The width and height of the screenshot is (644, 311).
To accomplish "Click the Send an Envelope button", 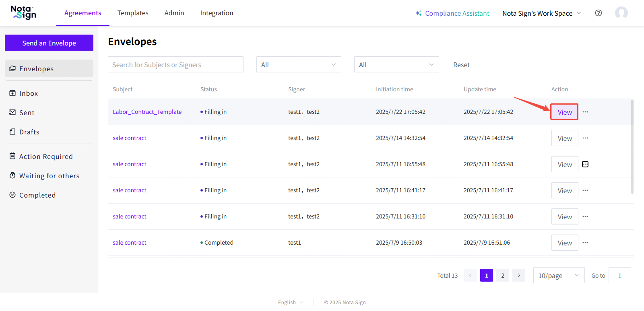I will [49, 43].
